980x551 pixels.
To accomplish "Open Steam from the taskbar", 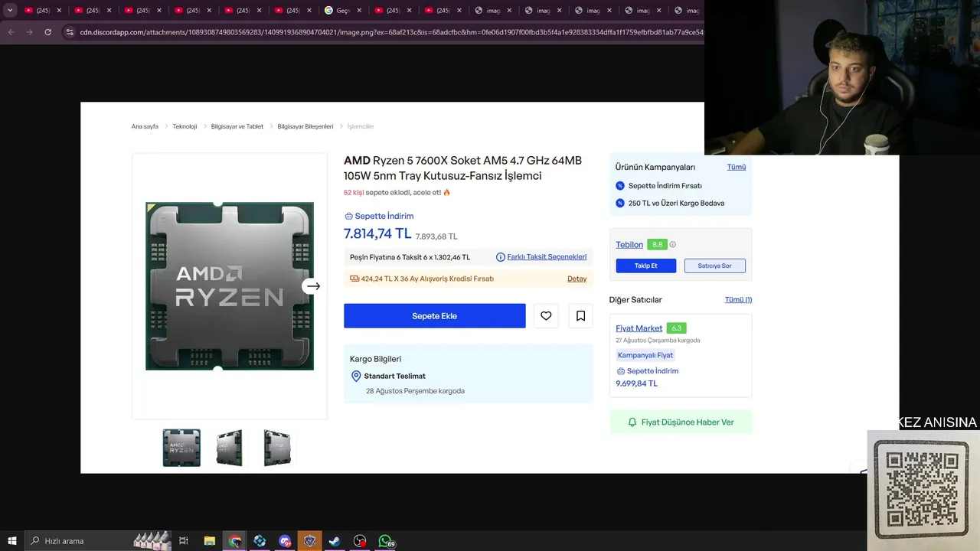I will point(335,541).
